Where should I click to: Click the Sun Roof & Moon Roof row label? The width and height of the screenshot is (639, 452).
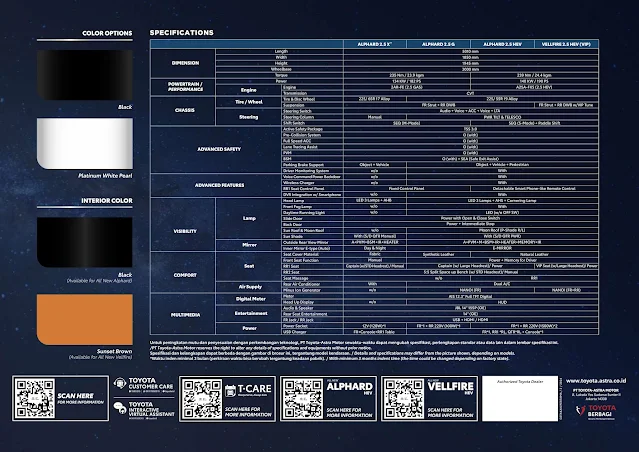[304, 230]
